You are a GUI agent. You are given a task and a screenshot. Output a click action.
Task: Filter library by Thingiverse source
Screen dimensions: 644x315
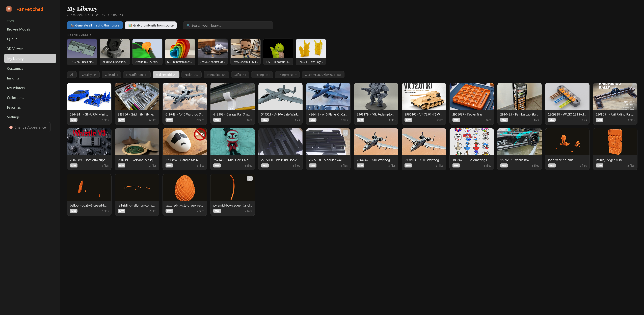point(287,75)
